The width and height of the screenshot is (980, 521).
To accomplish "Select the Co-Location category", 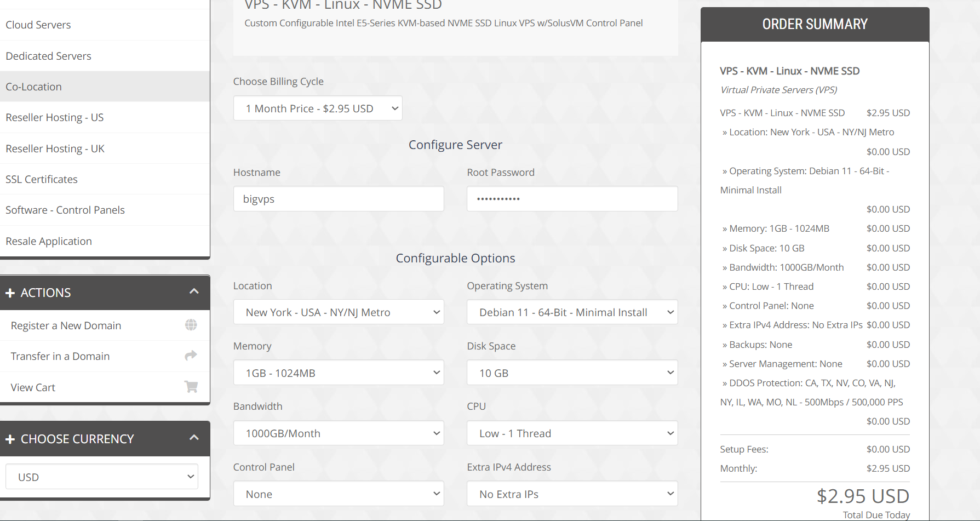I will click(105, 87).
